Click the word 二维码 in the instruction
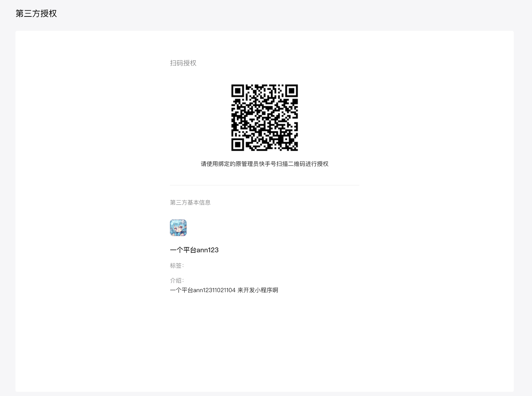This screenshot has width=532, height=396. tap(296, 164)
